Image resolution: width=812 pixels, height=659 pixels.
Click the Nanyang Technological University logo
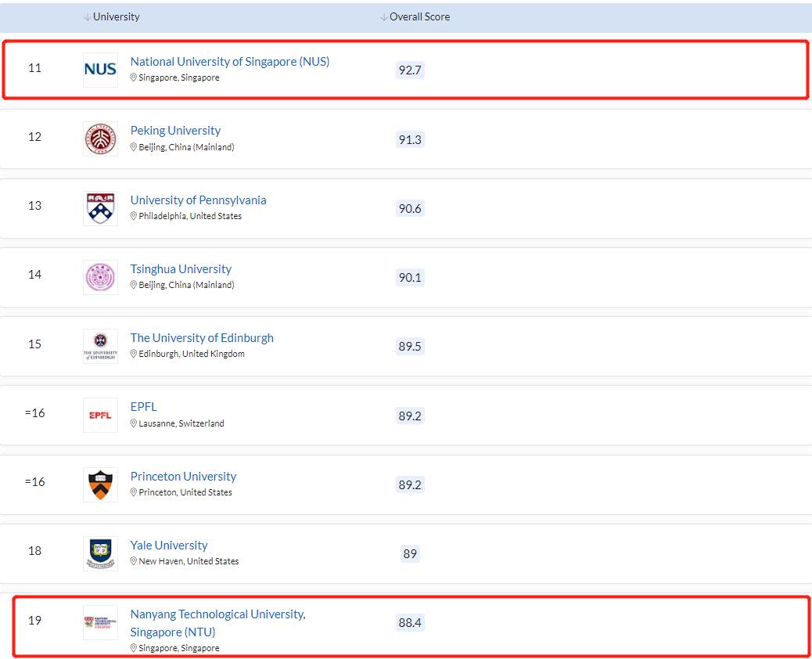point(100,622)
